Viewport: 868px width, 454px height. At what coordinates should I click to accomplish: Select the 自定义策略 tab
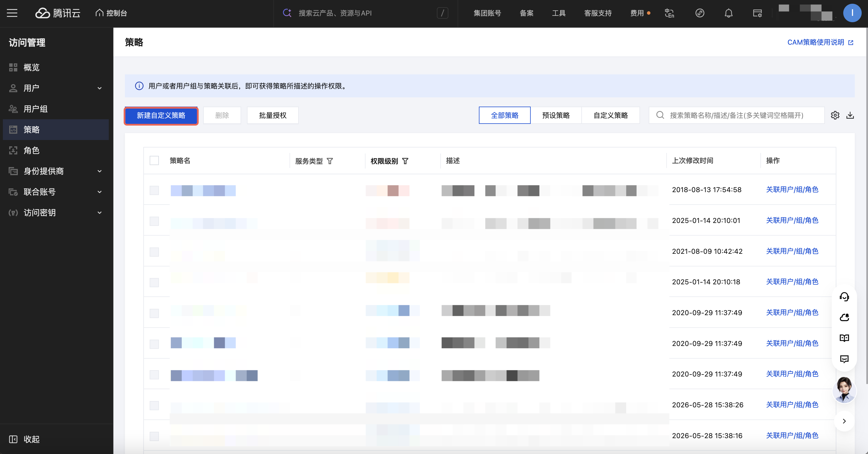[611, 115]
